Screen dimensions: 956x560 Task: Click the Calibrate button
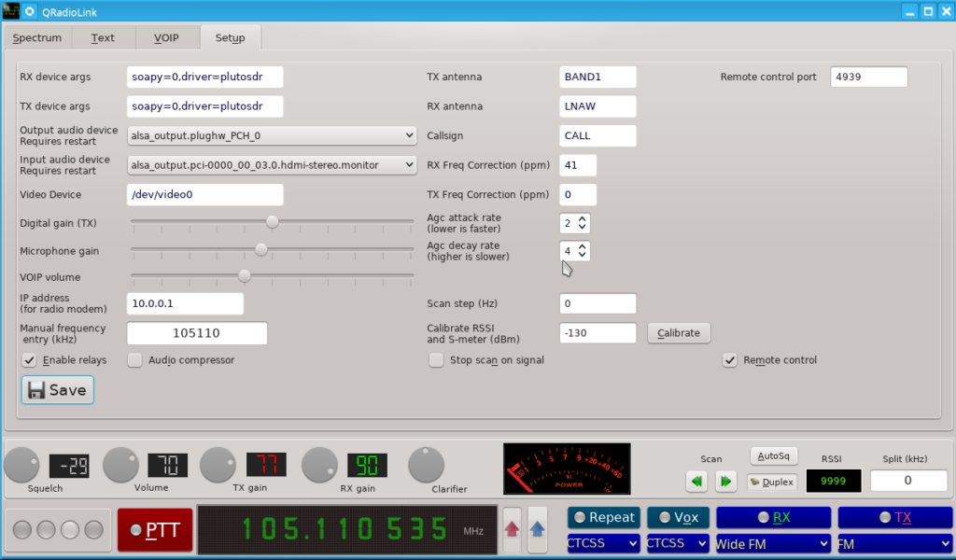point(679,332)
